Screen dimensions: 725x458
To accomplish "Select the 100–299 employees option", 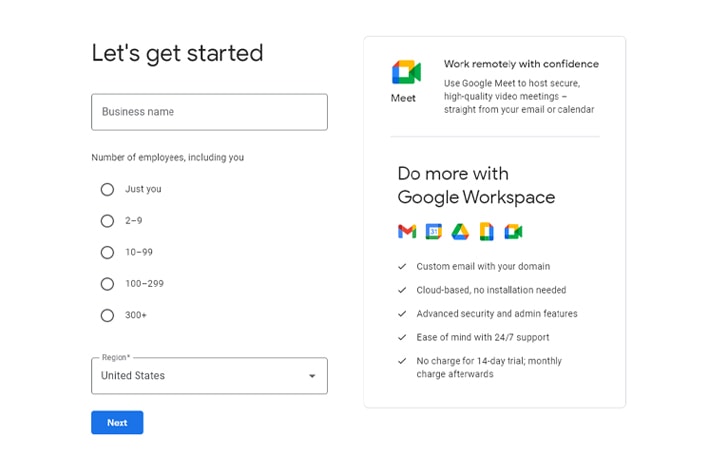I will click(x=107, y=284).
